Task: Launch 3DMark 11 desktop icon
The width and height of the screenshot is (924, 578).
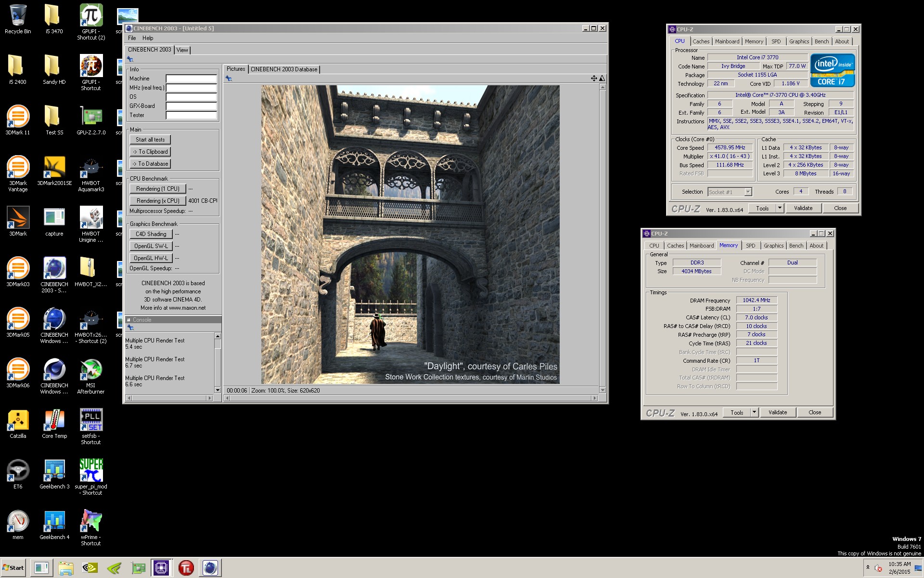Action: 18,120
